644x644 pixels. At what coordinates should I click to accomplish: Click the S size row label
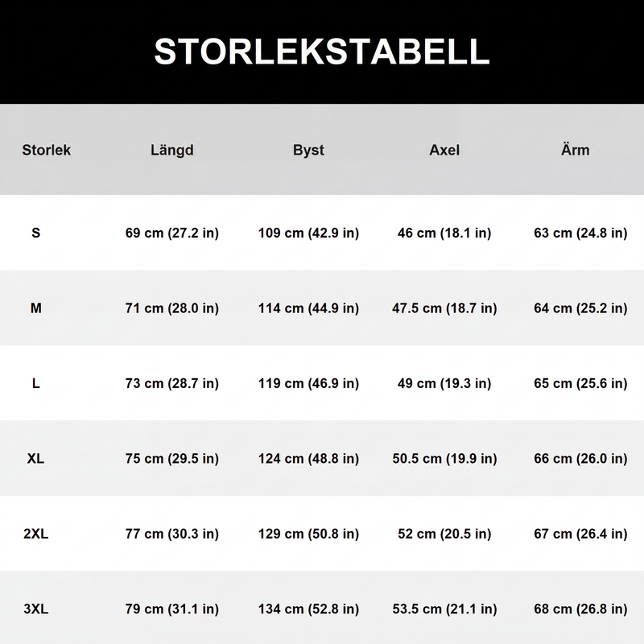[36, 233]
